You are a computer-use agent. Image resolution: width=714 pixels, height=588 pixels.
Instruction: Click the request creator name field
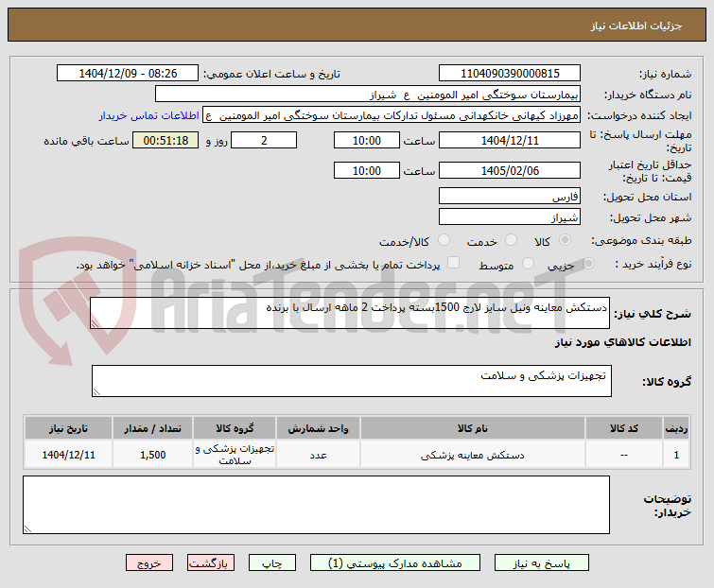click(392, 115)
